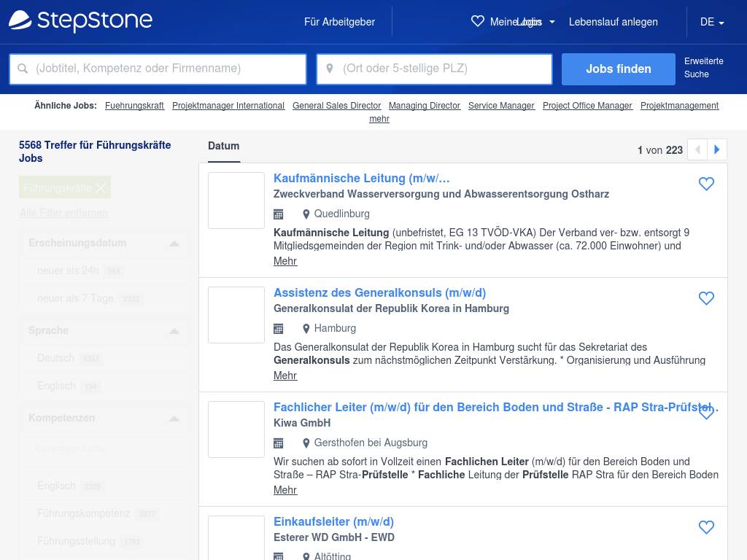This screenshot has height=560, width=747.
Task: Open the DE language dropdown
Action: (711, 22)
